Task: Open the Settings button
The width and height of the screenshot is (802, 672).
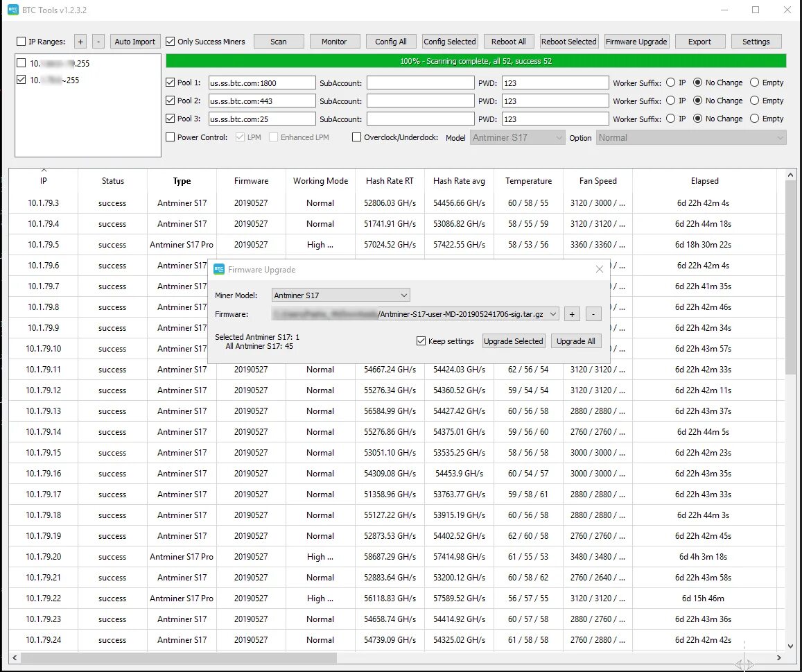Action: point(756,42)
